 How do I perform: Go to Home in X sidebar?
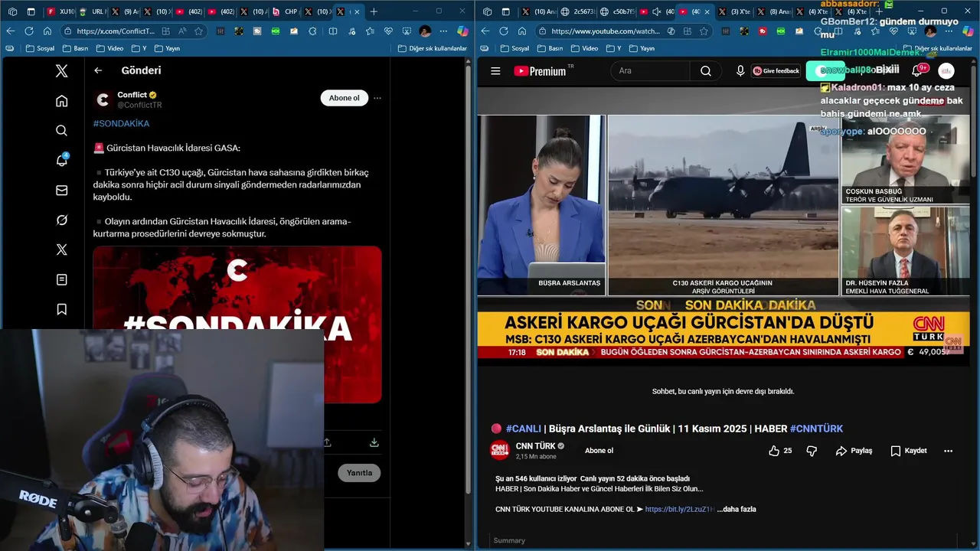point(62,101)
